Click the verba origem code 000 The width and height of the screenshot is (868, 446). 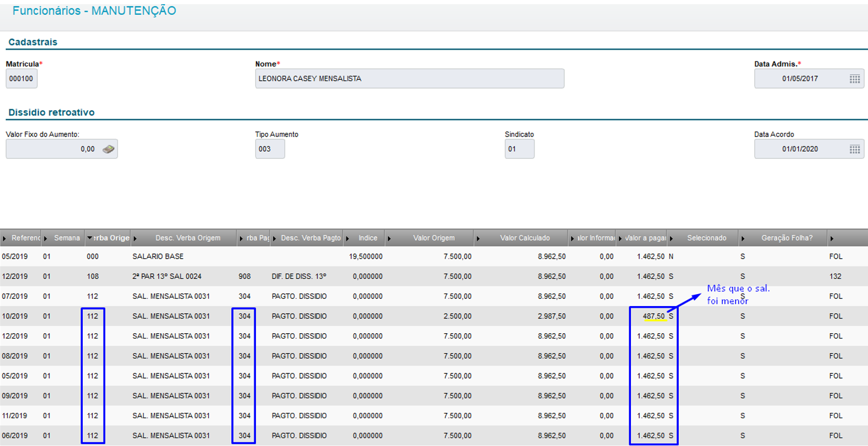(92, 257)
